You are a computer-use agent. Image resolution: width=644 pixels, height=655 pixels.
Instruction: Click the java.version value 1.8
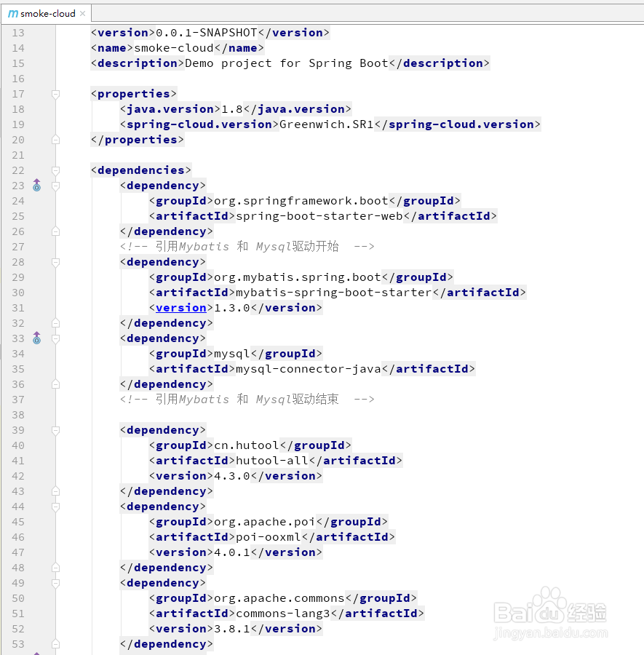click(232, 109)
